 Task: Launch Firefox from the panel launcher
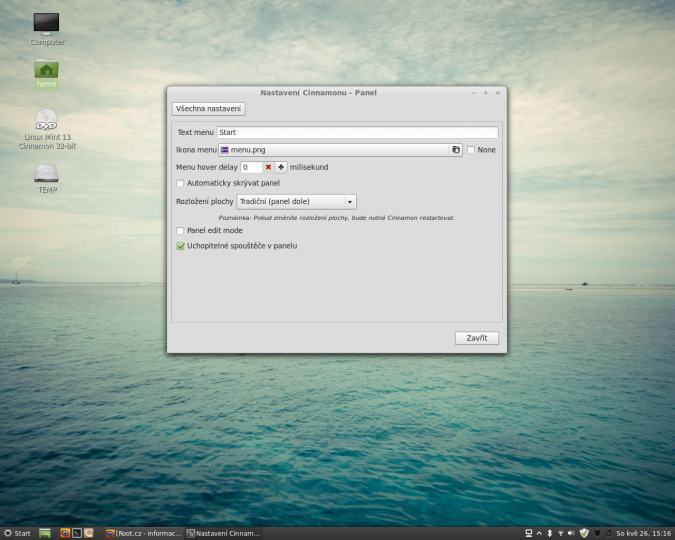pos(65,533)
